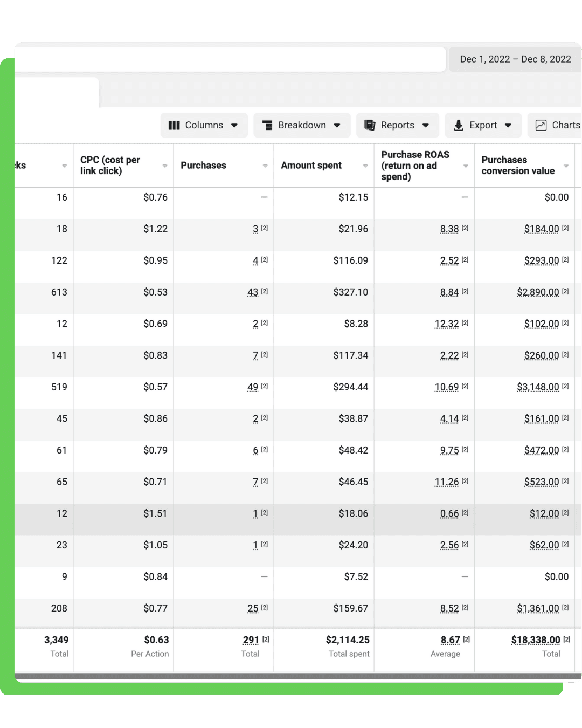This screenshot has width=582, height=728.
Task: Open CPC column header dropdown arrow
Action: pos(165,166)
